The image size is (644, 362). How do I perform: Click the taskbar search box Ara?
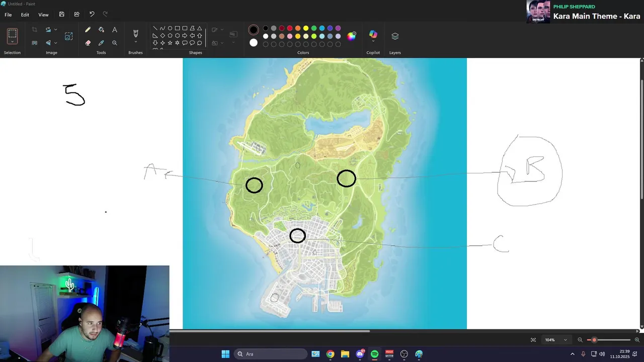pos(271,354)
